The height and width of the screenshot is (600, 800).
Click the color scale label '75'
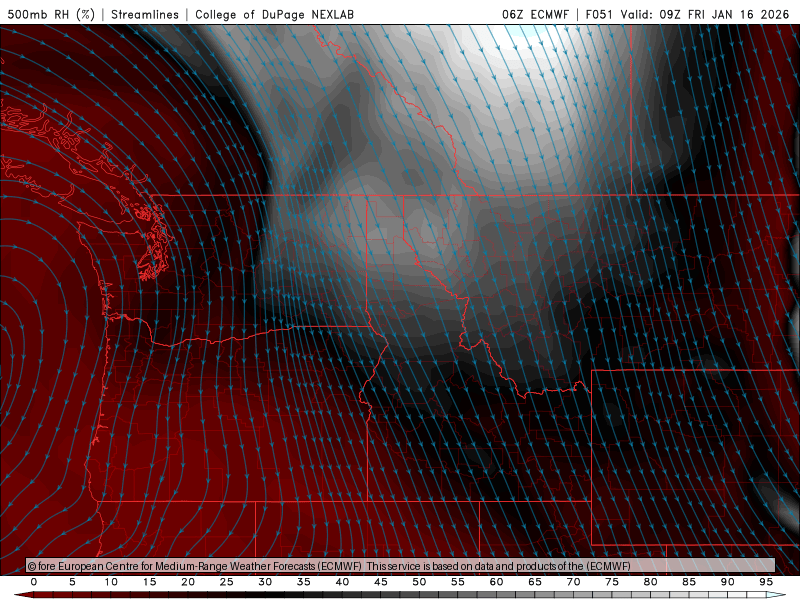coord(612,582)
